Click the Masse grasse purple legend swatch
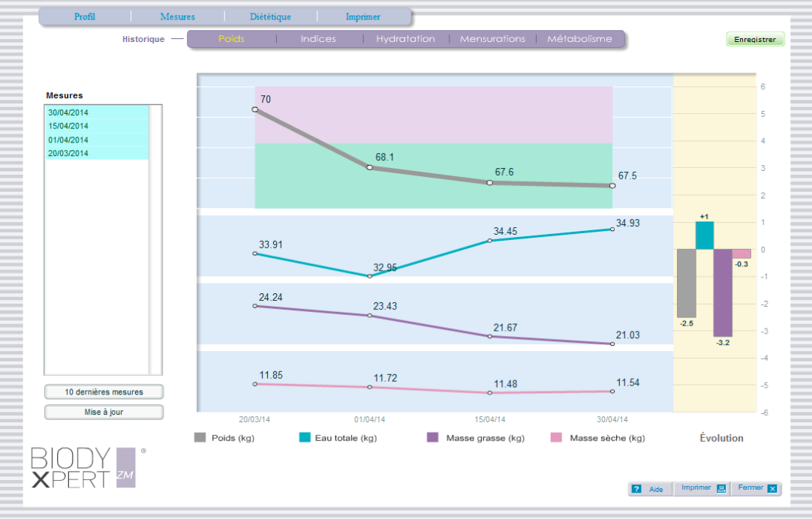The width and height of the screenshot is (812, 519). pyautogui.click(x=432, y=438)
